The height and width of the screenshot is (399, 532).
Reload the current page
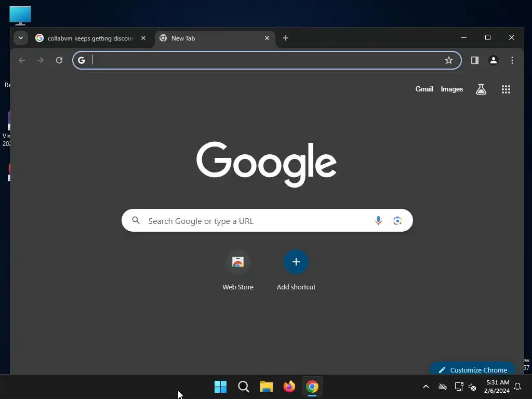pos(59,60)
